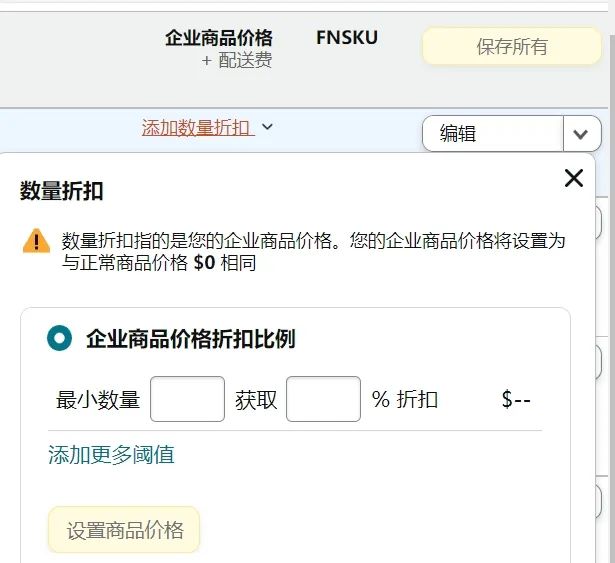Click the 企业商品价格 column header
This screenshot has height=563, width=615.
[x=219, y=38]
